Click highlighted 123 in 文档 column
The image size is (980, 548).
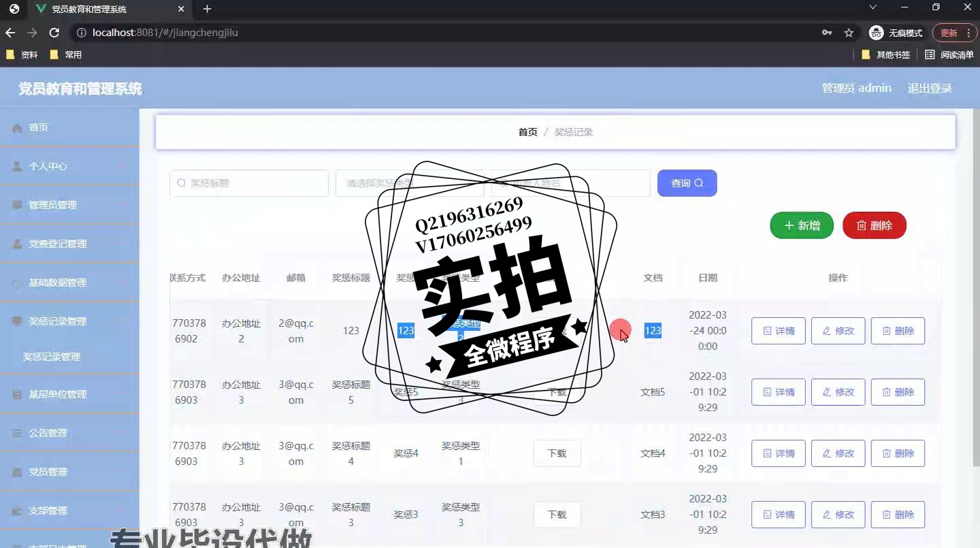point(653,331)
